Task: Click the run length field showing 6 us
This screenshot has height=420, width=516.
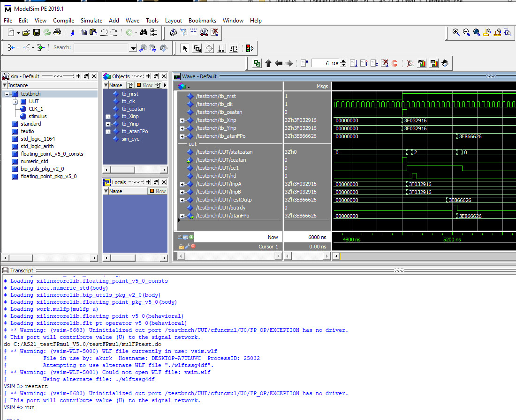Action: (x=326, y=63)
